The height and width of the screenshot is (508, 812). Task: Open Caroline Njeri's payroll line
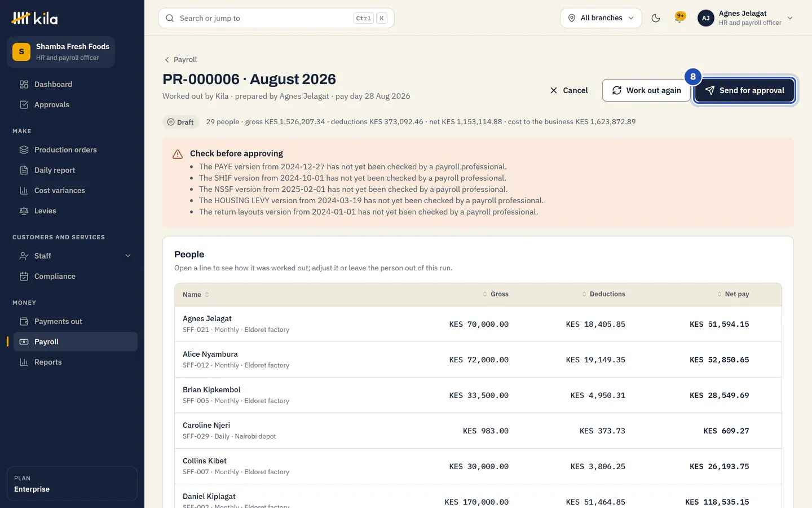click(478, 431)
